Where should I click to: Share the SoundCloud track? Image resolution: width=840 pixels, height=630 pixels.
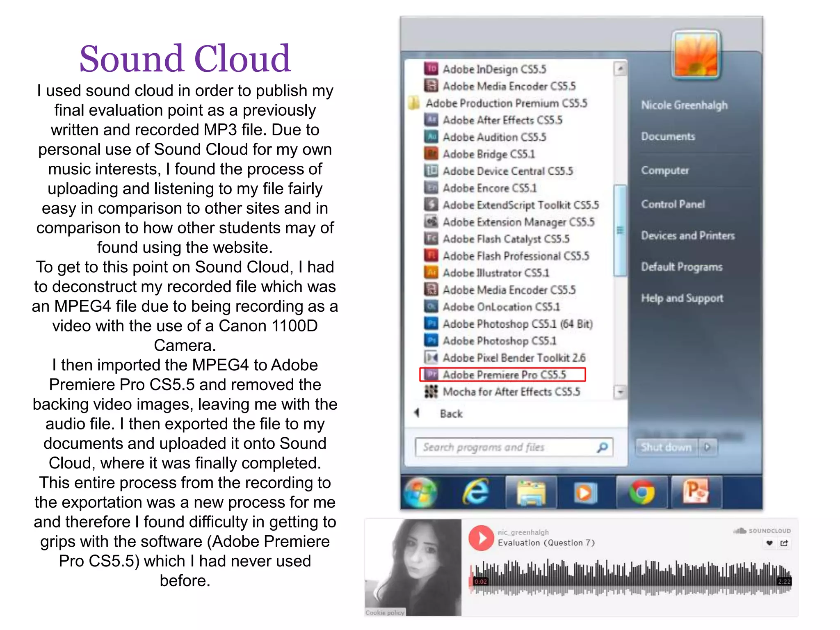click(784, 543)
